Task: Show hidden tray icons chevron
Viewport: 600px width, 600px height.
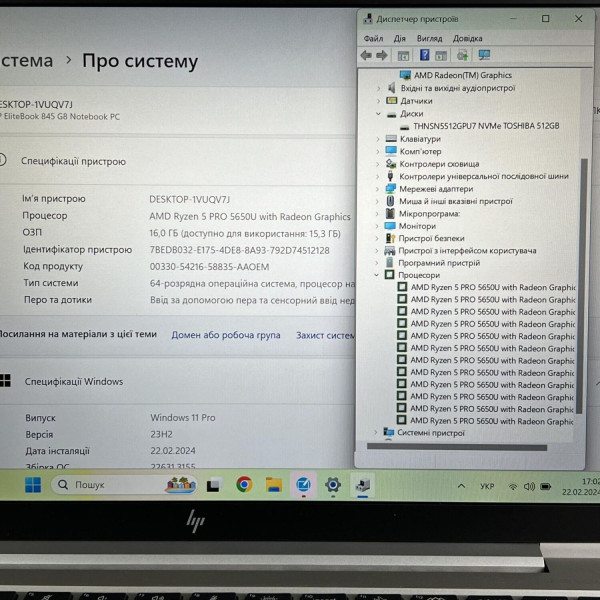Action: (461, 486)
